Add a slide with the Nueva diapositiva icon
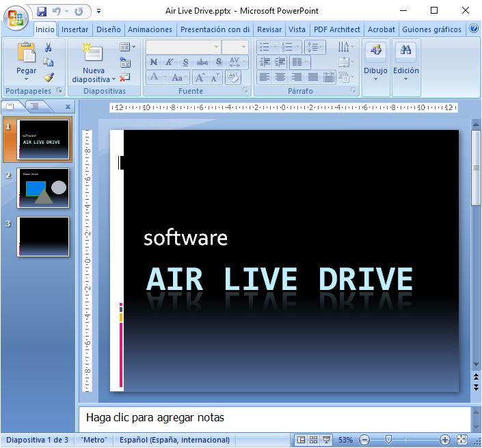 click(94, 52)
